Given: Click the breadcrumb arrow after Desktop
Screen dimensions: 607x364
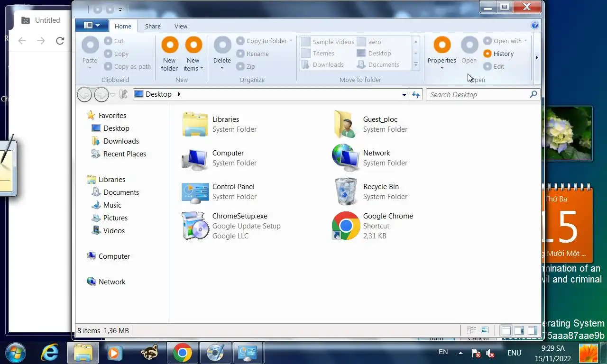Looking at the screenshot, I should pyautogui.click(x=179, y=94).
